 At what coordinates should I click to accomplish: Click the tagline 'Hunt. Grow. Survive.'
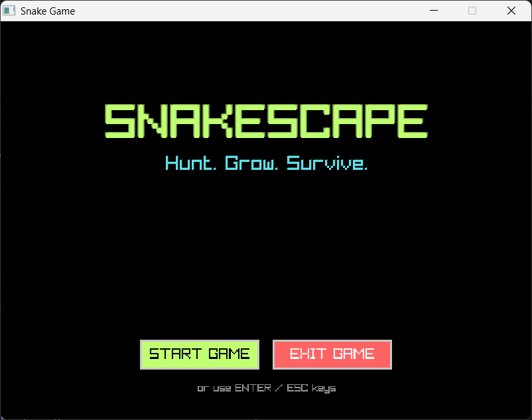(x=265, y=163)
